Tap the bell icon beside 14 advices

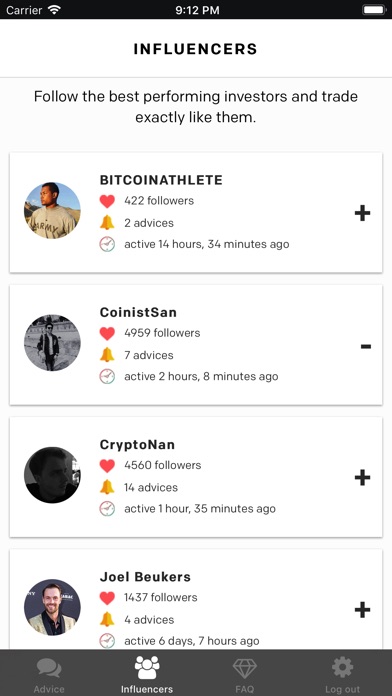107,487
